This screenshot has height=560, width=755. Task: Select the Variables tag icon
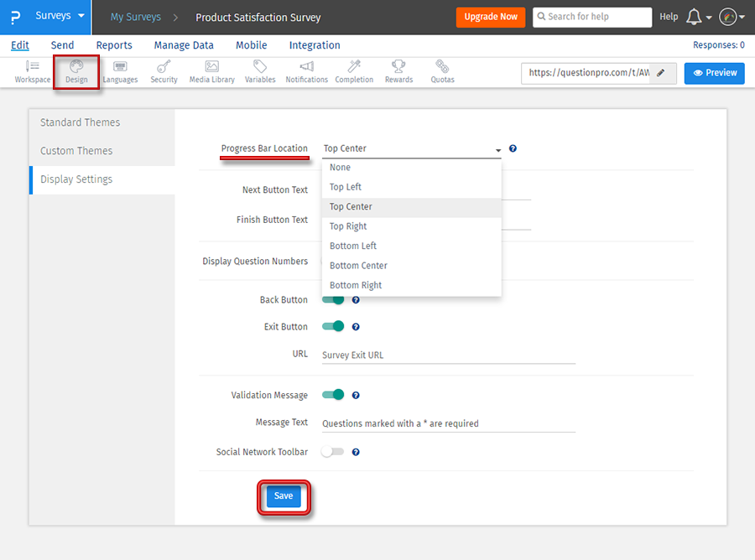pyautogui.click(x=260, y=71)
